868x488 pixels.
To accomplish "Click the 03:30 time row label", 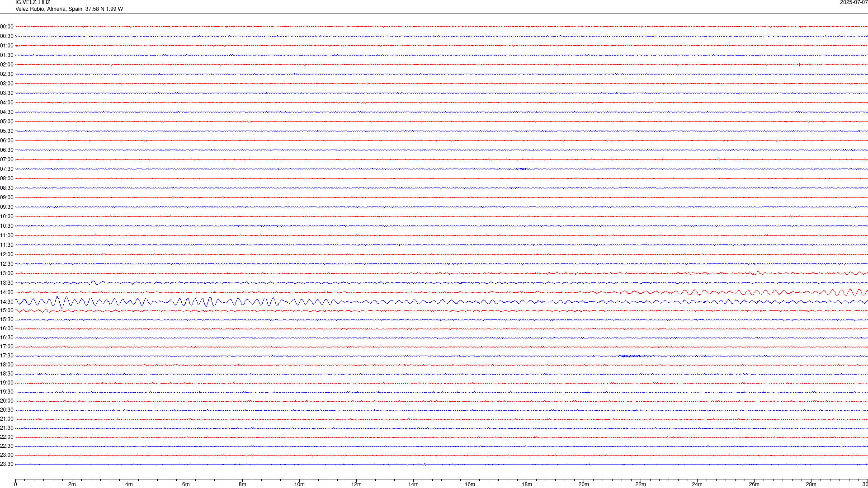I will pyautogui.click(x=7, y=93).
